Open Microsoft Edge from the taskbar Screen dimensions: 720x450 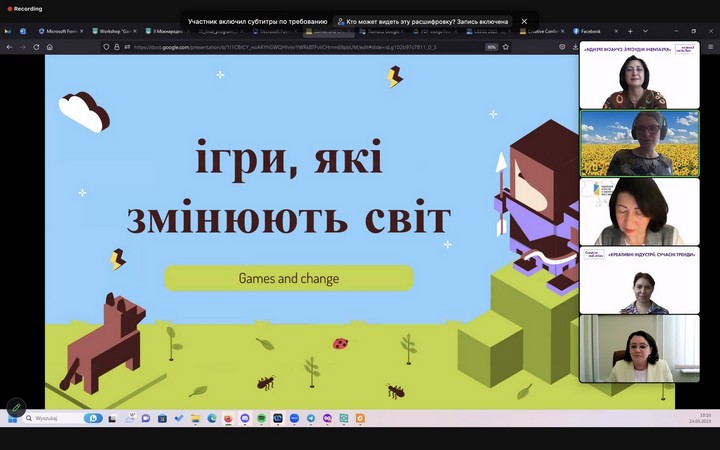[212, 418]
